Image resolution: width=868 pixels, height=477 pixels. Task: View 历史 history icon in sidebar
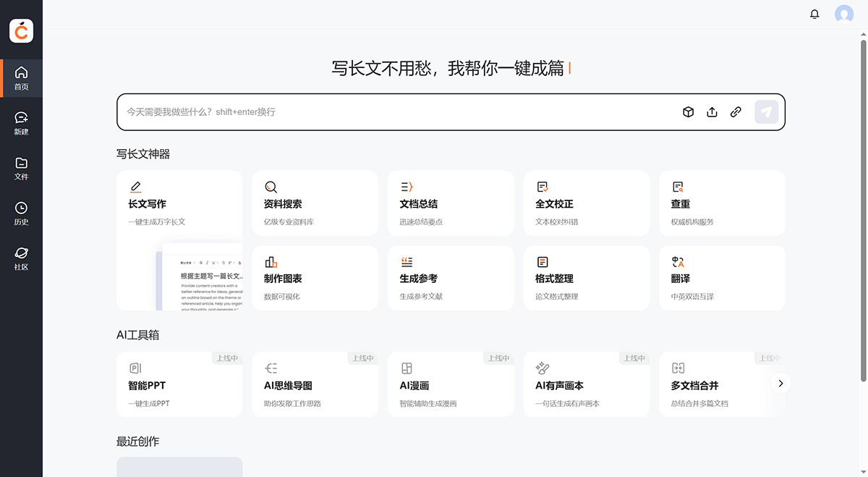(x=21, y=214)
